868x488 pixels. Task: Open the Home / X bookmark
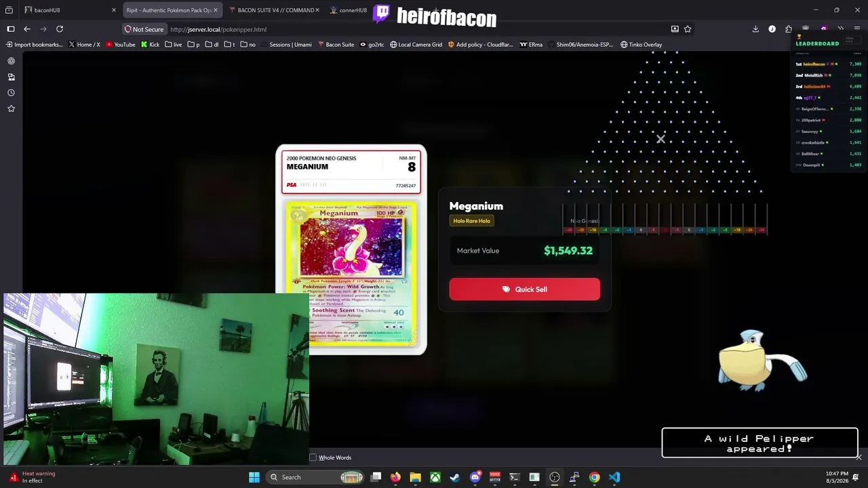pos(84,45)
